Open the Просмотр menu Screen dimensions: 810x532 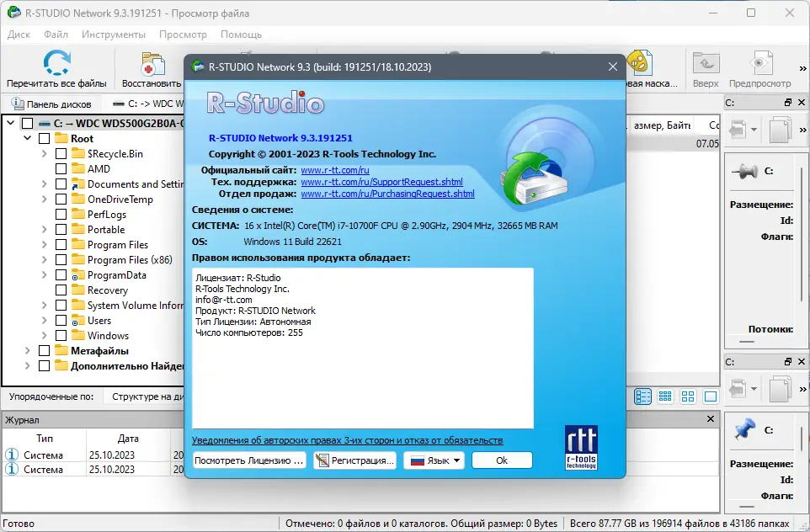click(183, 35)
